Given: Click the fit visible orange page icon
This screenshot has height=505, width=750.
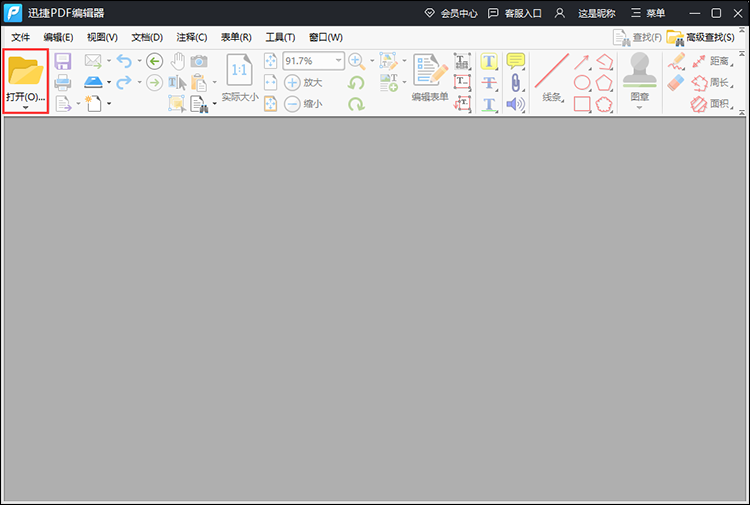Looking at the screenshot, I should click(271, 103).
